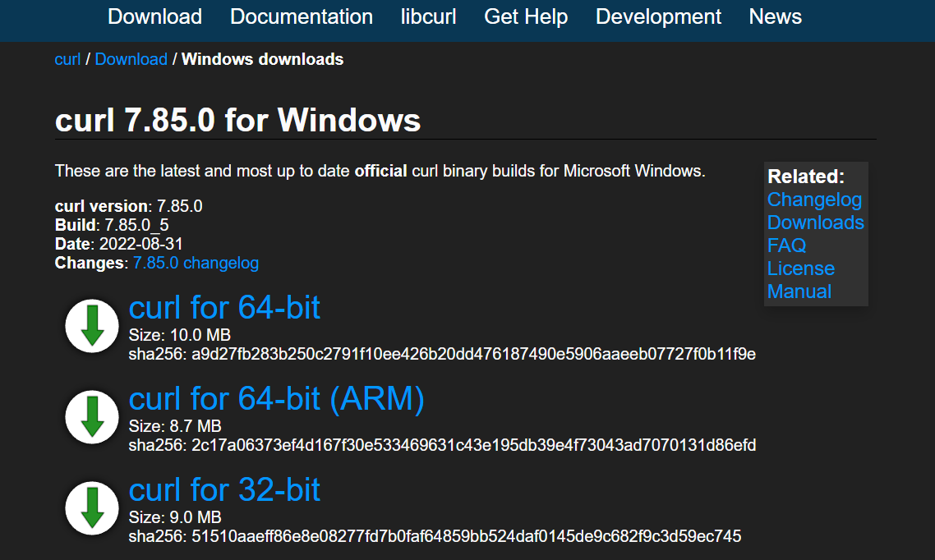Open Changelog in the Related box
This screenshot has width=935, height=560.
click(x=814, y=200)
